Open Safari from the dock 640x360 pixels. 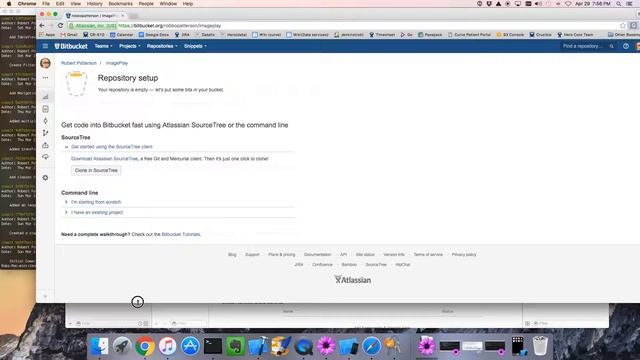[x=371, y=346]
